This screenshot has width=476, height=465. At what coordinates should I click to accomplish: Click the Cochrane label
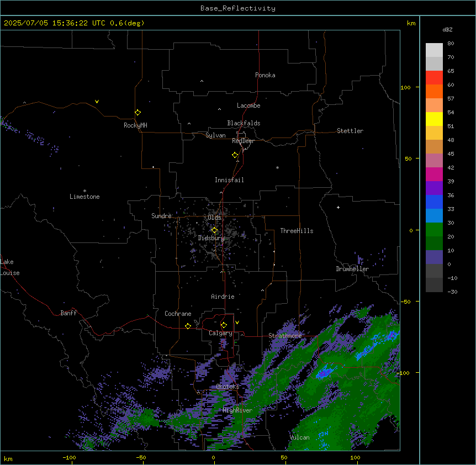[x=178, y=314]
